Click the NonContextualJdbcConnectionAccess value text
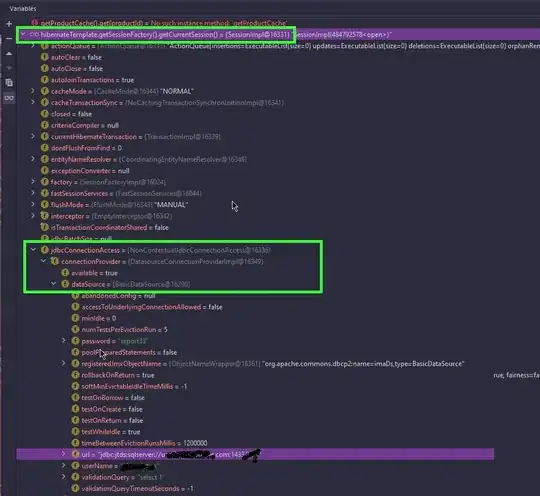540x496 pixels. (199, 250)
